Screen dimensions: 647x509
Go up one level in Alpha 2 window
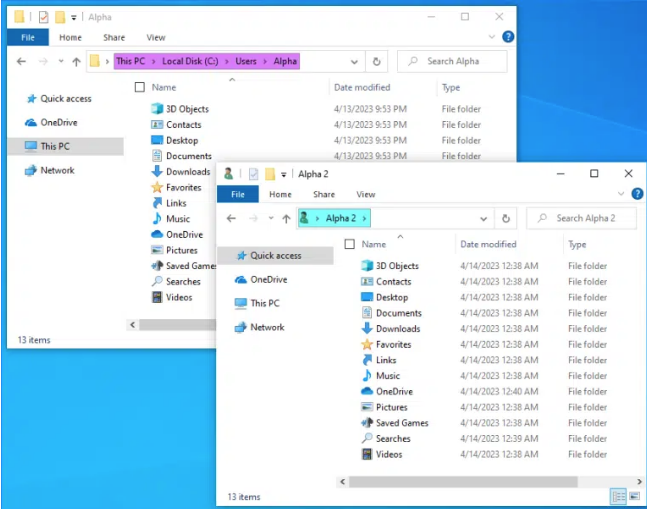[286, 219]
